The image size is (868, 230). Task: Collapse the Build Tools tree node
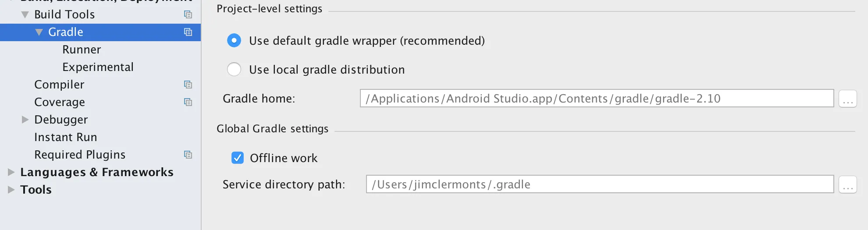coord(25,14)
